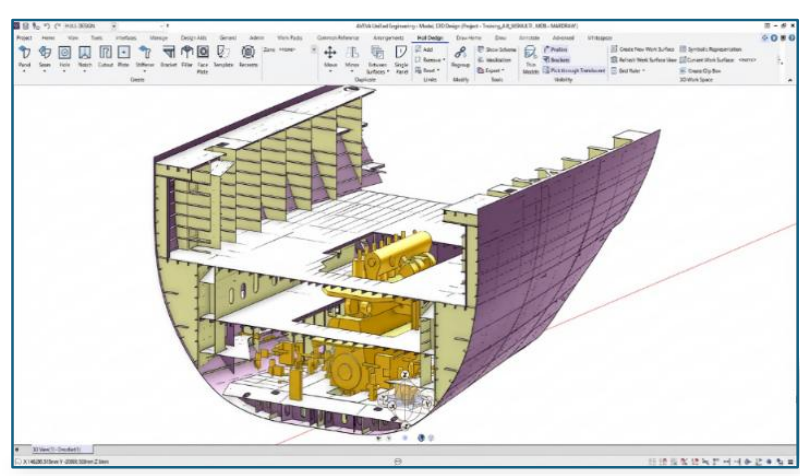Click the Idealisation button
Screen dimensions: 800x476
tap(494, 60)
